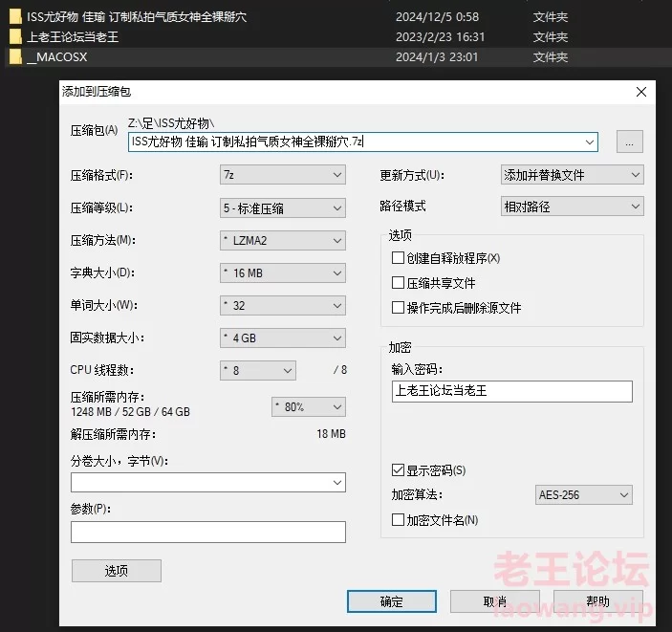Enable the 压缩共享文件 checkbox
Screen dimensions: 672x632
398,283
